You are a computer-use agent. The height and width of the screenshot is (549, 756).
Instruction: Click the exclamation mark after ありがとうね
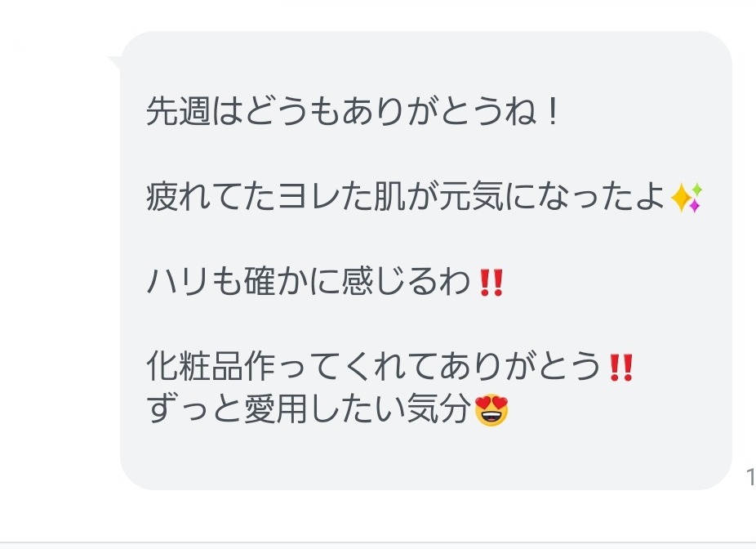(553, 111)
